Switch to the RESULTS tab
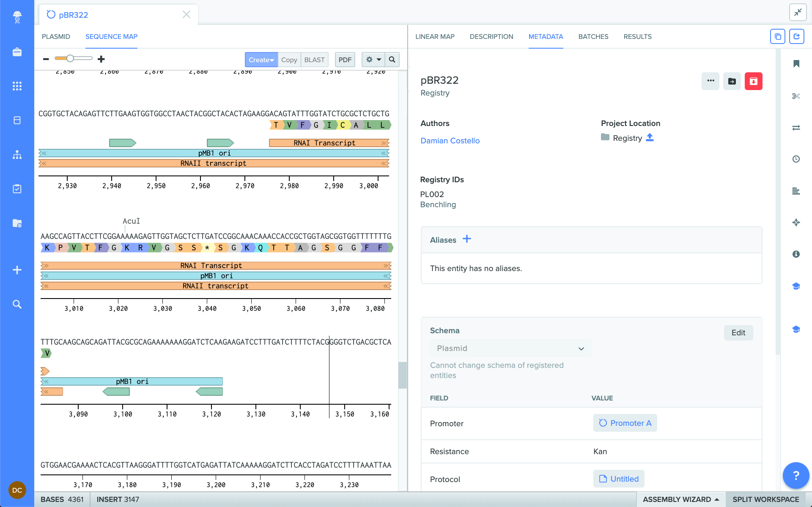This screenshot has width=812, height=507. 637,36
